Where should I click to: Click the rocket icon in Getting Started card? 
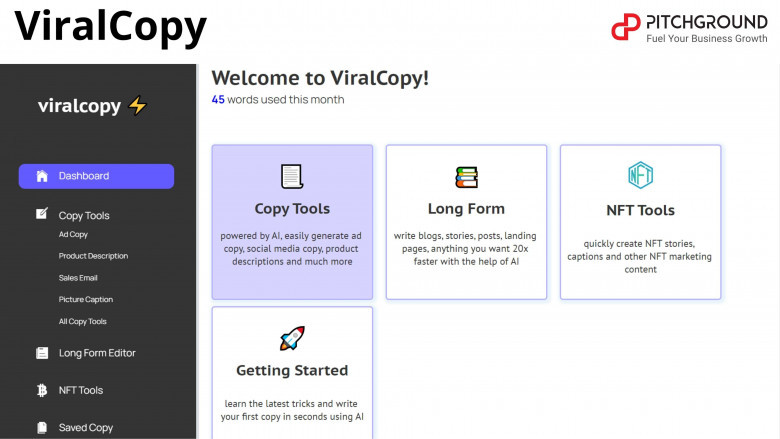(x=292, y=339)
